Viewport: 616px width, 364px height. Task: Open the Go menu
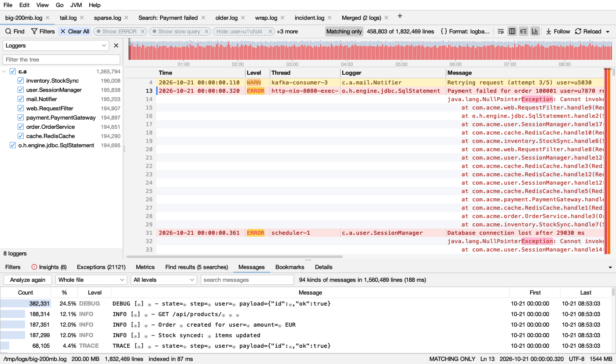tap(60, 5)
